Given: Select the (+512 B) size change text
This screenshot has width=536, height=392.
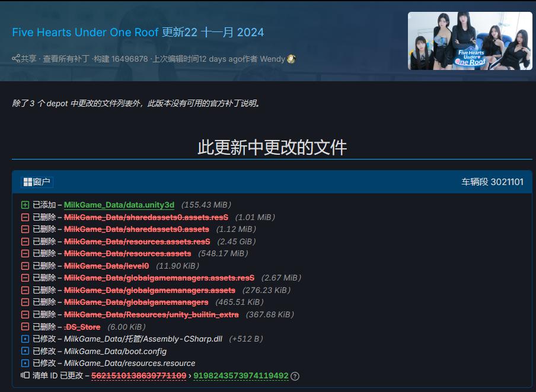Looking at the screenshot, I should 246,339.
